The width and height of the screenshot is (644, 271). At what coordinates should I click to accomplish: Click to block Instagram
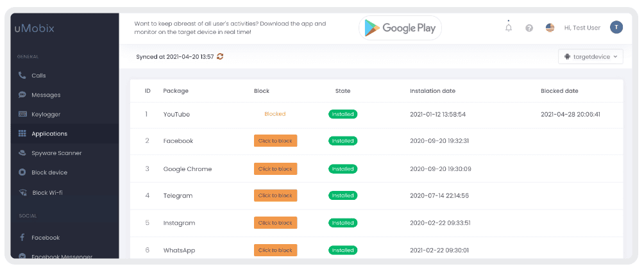tap(275, 223)
